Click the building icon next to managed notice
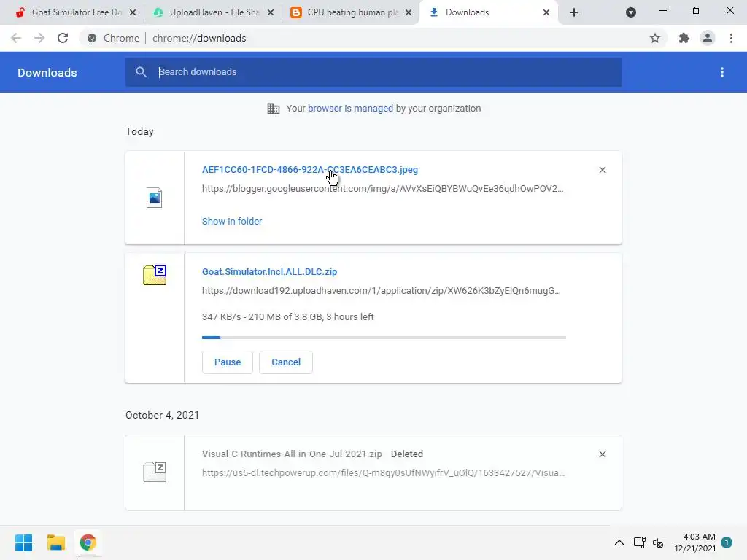This screenshot has height=560, width=747. 274,109
